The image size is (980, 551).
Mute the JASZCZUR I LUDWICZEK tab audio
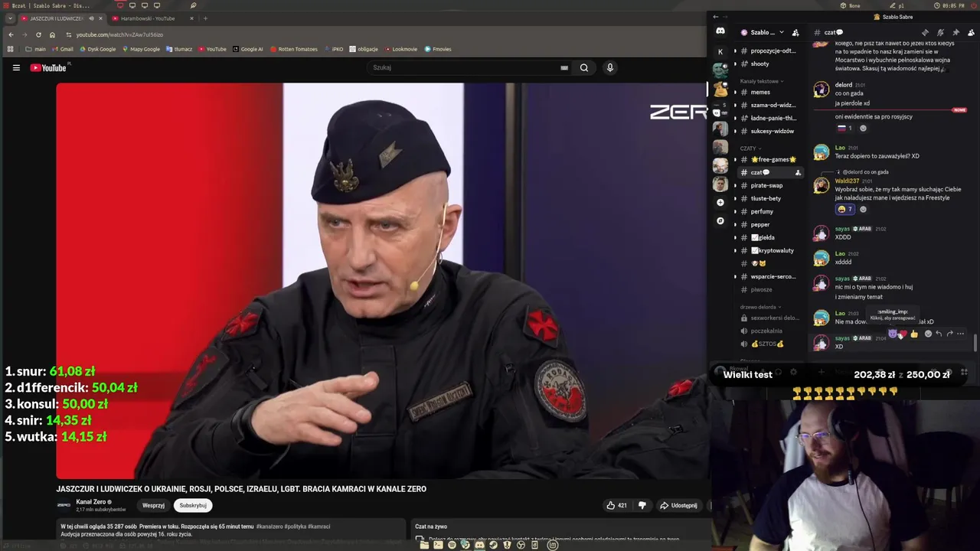coord(91,18)
